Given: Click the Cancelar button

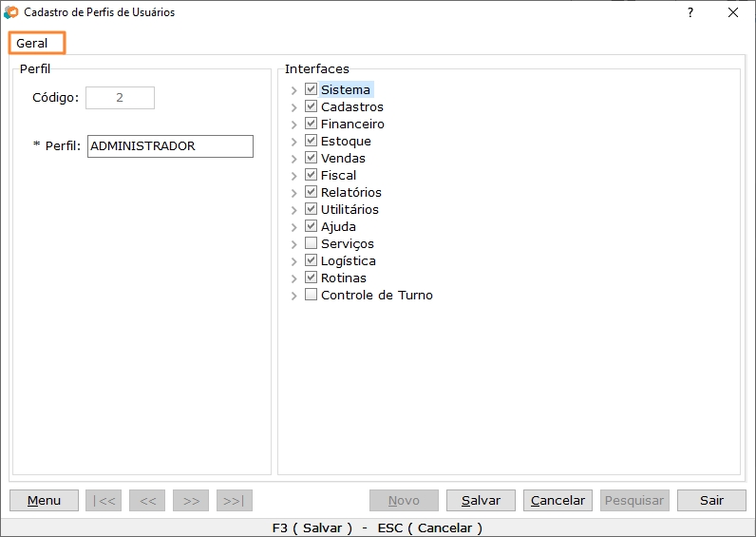Looking at the screenshot, I should pos(558,501).
